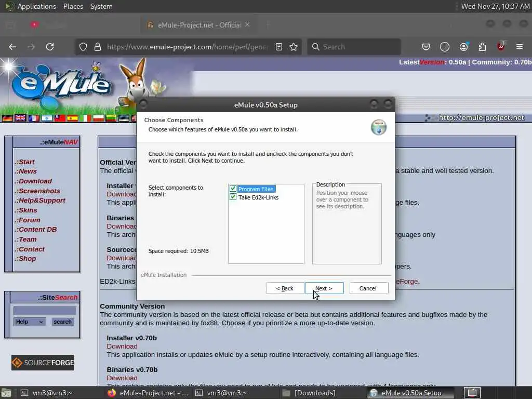Open Pocket save icon in toolbar
The image size is (532, 399).
(x=426, y=47)
